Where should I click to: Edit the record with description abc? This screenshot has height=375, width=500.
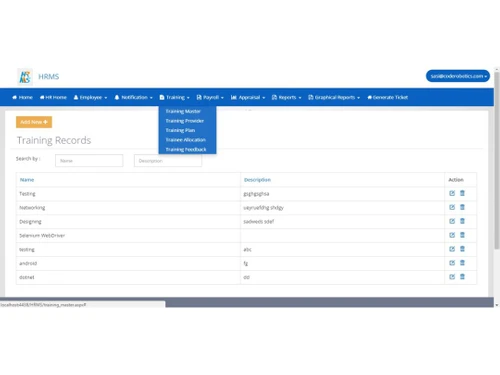452,249
